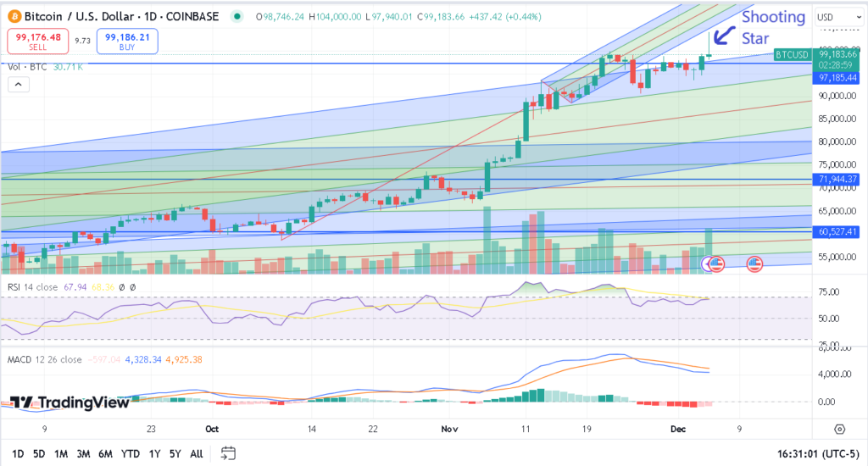Select the 5Y time range

pos(175,454)
